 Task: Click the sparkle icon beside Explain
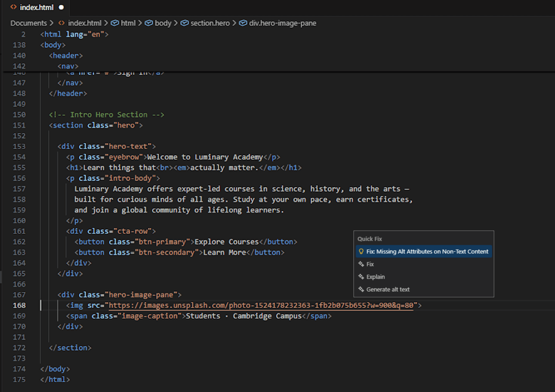pos(361,277)
